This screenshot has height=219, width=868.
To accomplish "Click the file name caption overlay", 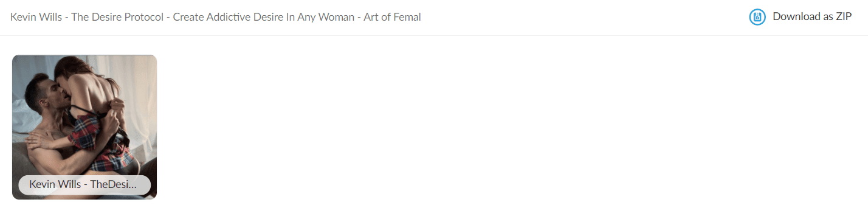I will [84, 185].
